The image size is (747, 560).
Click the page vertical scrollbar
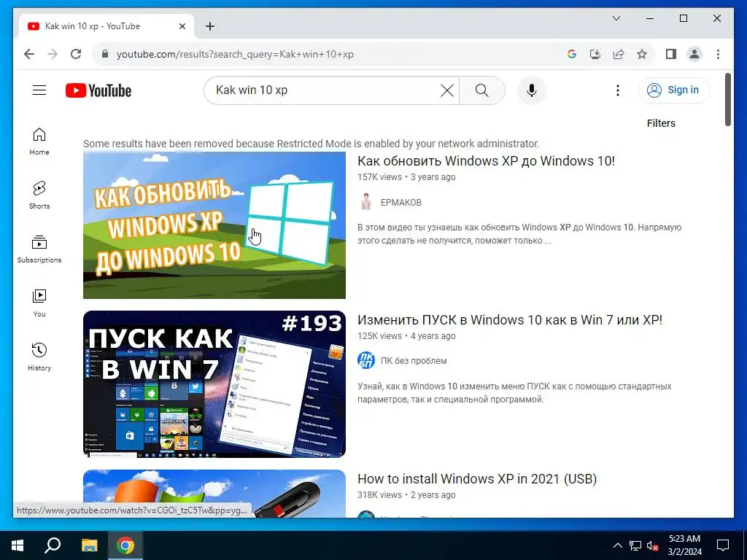click(x=727, y=100)
